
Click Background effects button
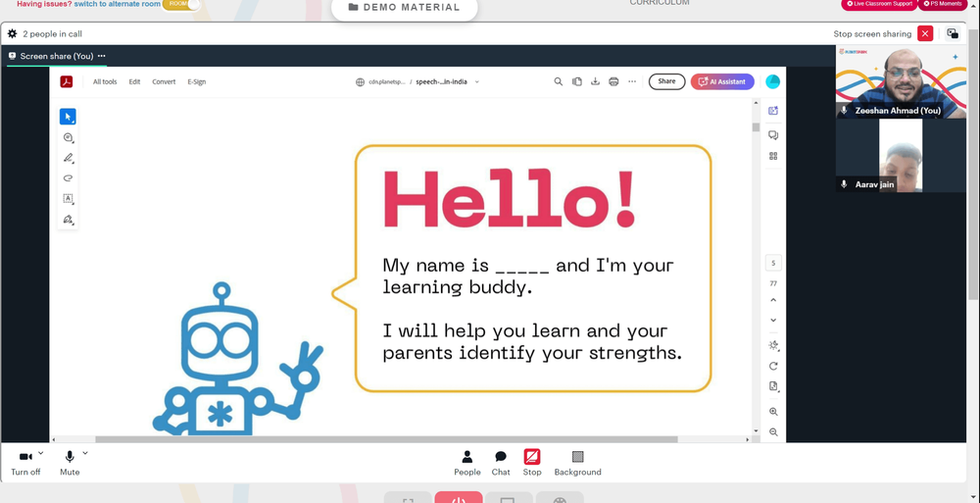point(577,463)
